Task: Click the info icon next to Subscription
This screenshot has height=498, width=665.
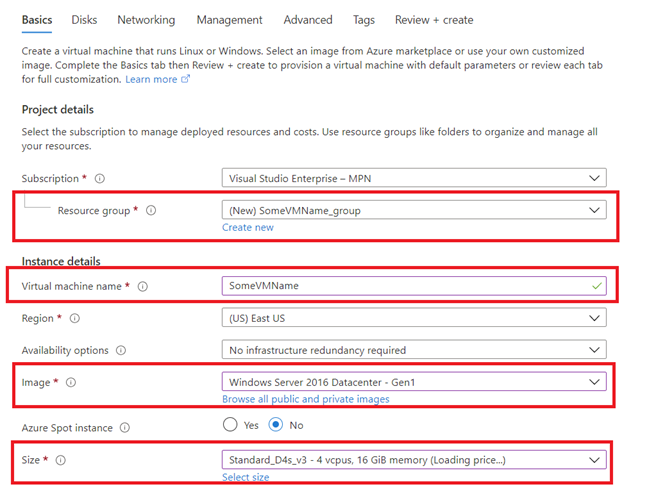Action: (x=100, y=179)
